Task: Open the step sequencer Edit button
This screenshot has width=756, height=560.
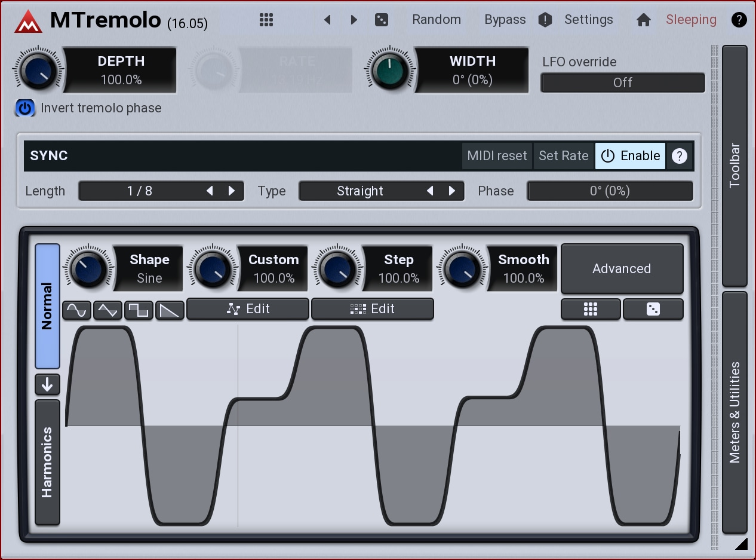Action: tap(372, 309)
